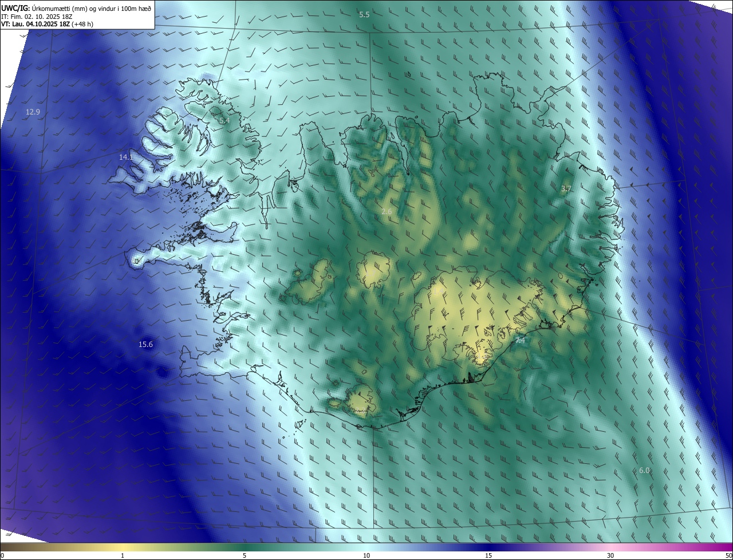This screenshot has height=560, width=733.
Task: Click the '12.9' value over the western ocean
Action: [33, 112]
